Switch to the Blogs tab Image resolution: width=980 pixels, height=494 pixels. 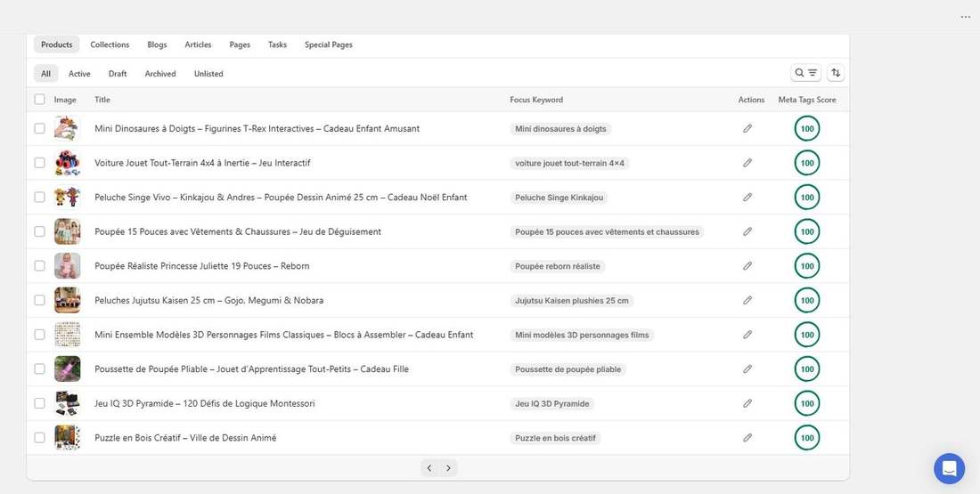coord(157,45)
